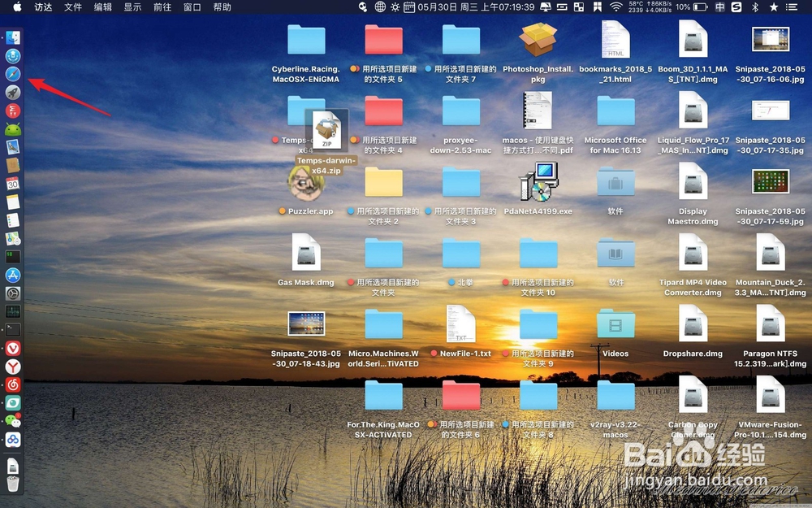Open Activity Monitor in the dock

pyautogui.click(x=13, y=311)
